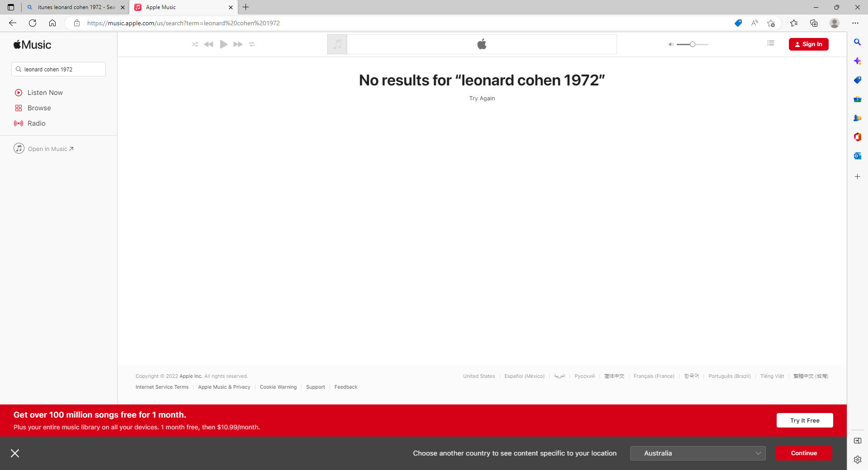Hide the browser sidebar
The height and width of the screenshot is (470, 868).
(857, 441)
